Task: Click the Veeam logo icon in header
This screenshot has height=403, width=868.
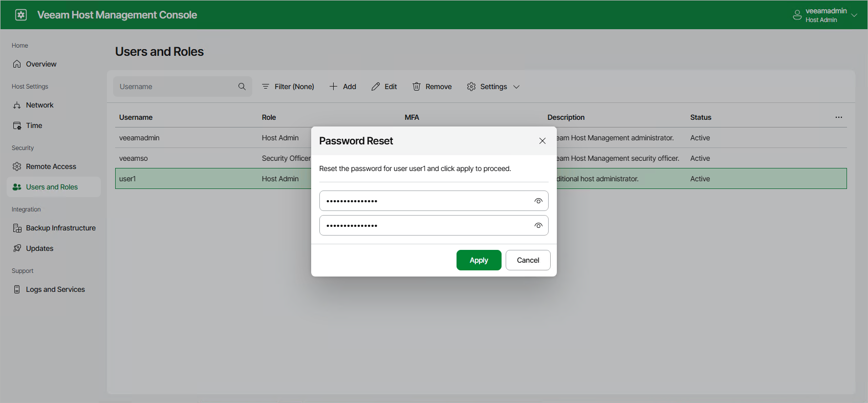Action: tap(21, 15)
